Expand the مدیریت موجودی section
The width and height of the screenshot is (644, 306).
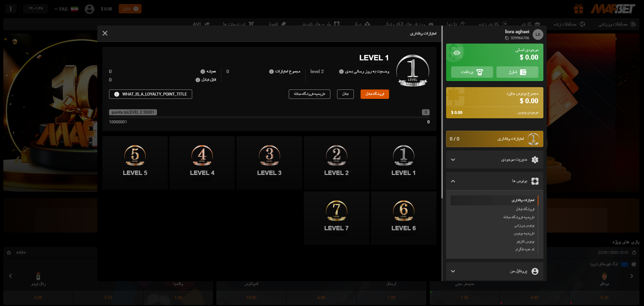[x=494, y=160]
